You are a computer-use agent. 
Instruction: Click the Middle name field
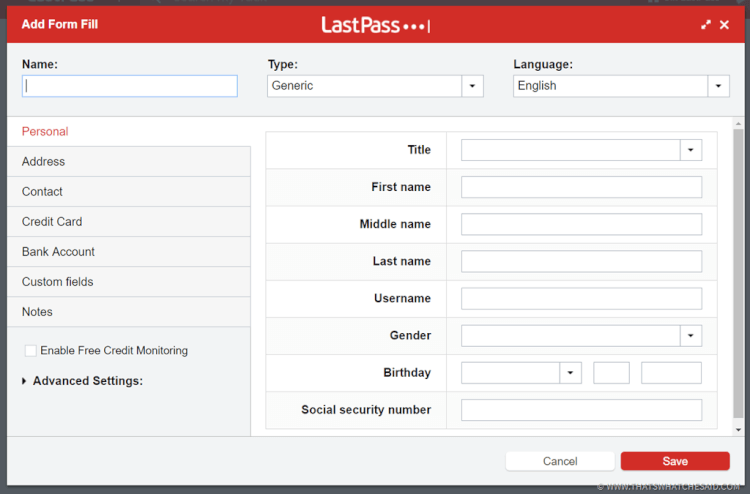pyautogui.click(x=581, y=224)
